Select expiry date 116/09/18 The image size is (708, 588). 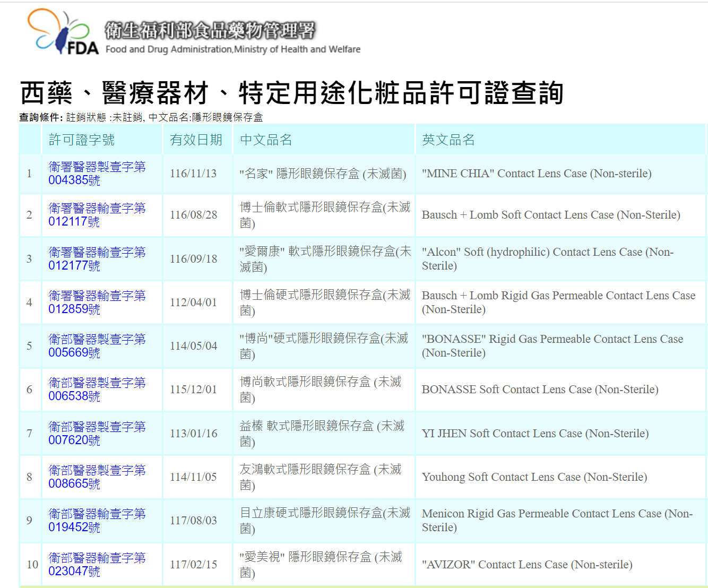tap(194, 259)
